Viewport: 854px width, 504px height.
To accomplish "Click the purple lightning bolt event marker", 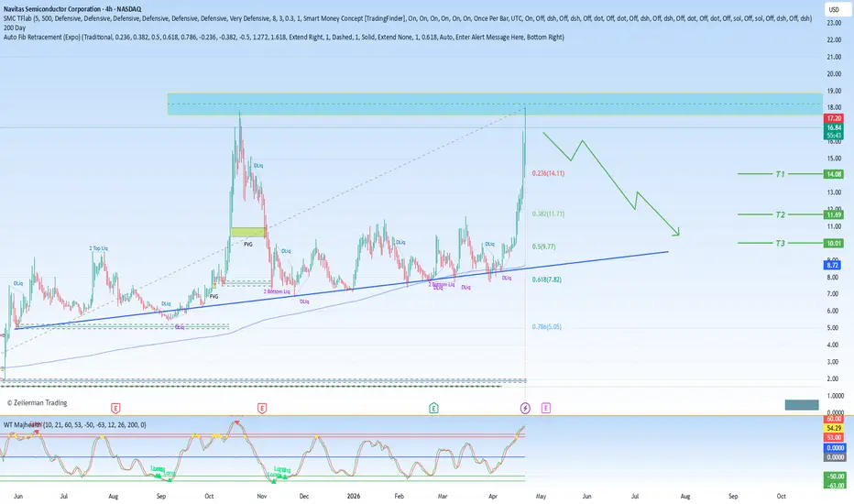I will point(525,408).
